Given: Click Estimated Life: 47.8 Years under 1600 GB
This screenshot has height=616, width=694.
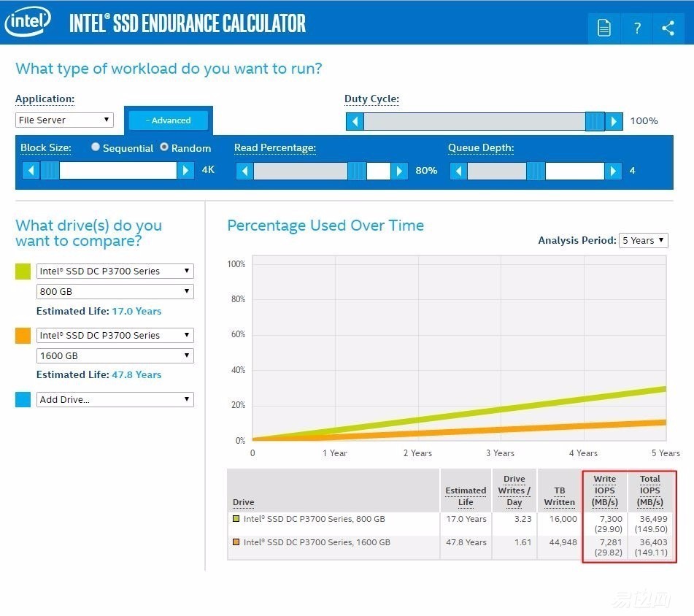Looking at the screenshot, I should click(x=99, y=374).
